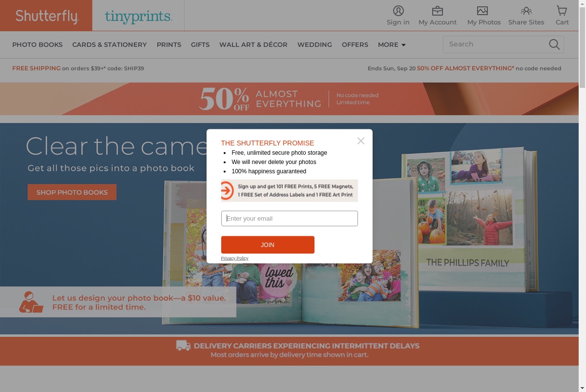
Task: Click the SHOP PHOTO BOOKS button
Action: (72, 192)
